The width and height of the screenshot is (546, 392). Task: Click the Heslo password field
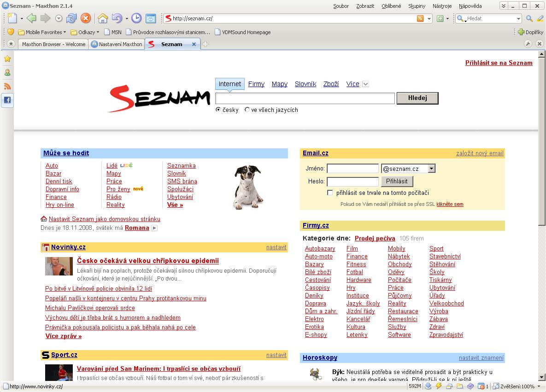click(353, 181)
